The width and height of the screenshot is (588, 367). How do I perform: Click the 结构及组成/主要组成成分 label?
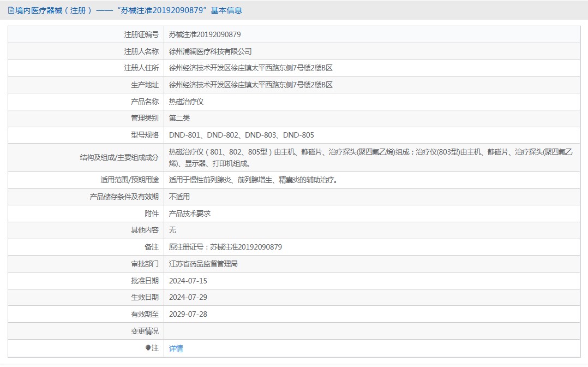coord(119,158)
